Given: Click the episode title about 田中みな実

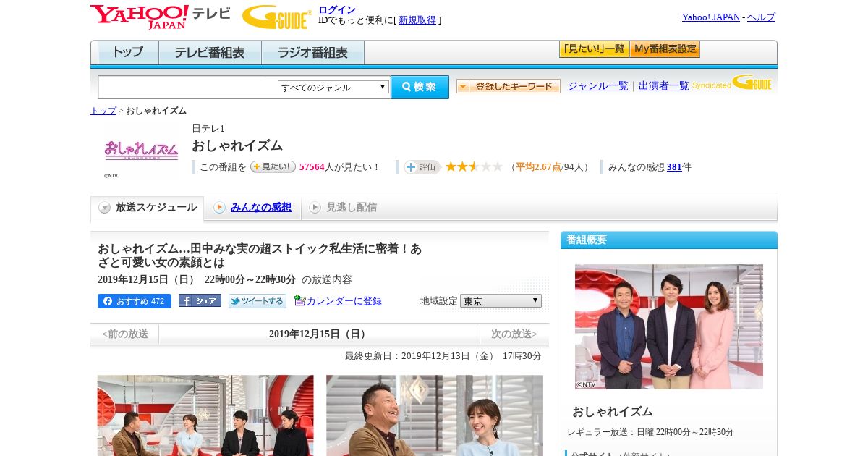Looking at the screenshot, I should point(260,256).
